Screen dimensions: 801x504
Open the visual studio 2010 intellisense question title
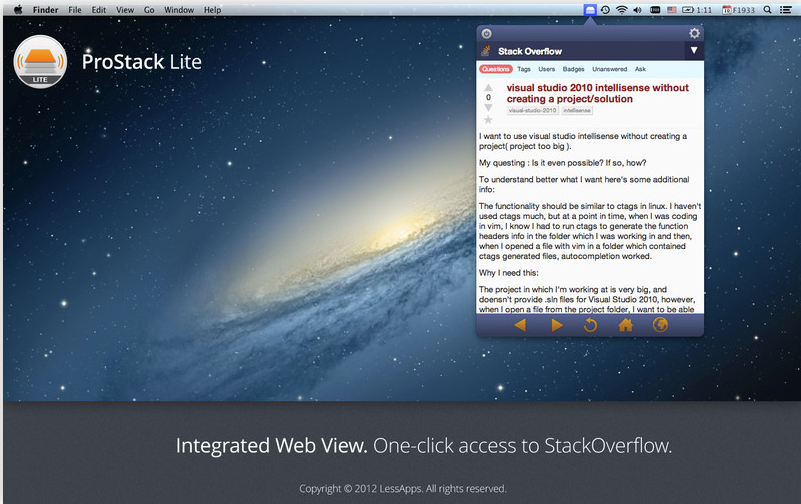click(597, 93)
